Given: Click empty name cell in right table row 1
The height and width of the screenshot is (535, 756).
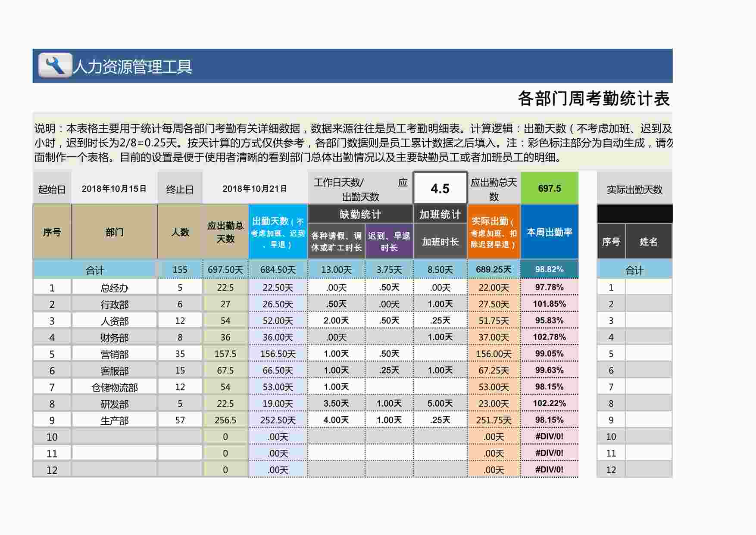Looking at the screenshot, I should coord(649,287).
